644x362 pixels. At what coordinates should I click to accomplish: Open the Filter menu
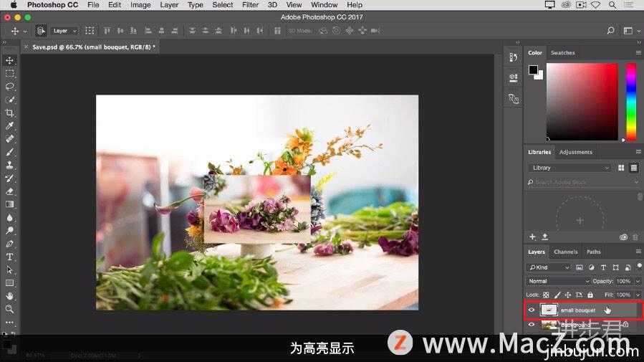(250, 5)
